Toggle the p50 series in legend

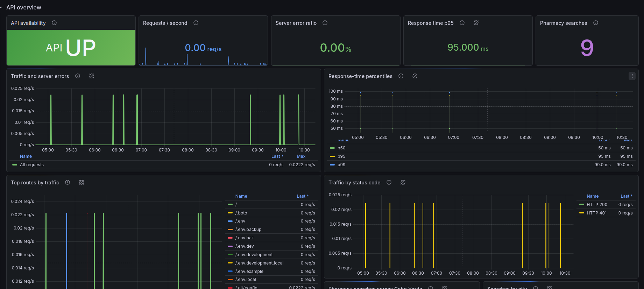(x=341, y=148)
